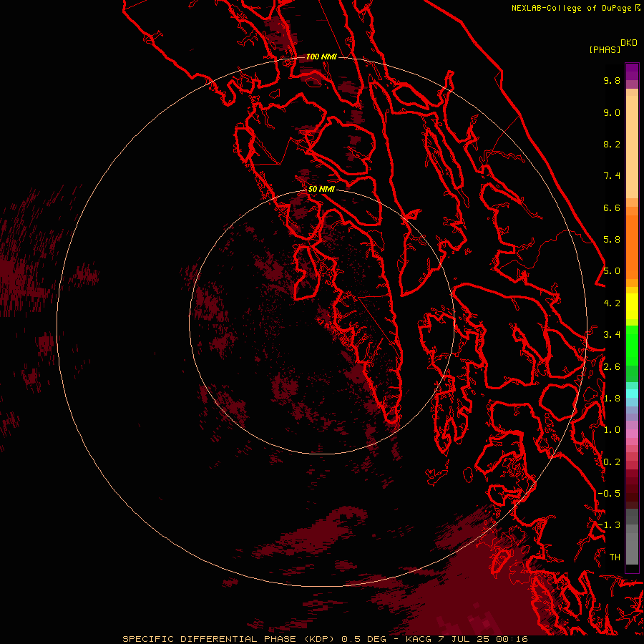644x644 pixels.
Task: Click the 00:16 timestamp text
Action: pos(512,639)
